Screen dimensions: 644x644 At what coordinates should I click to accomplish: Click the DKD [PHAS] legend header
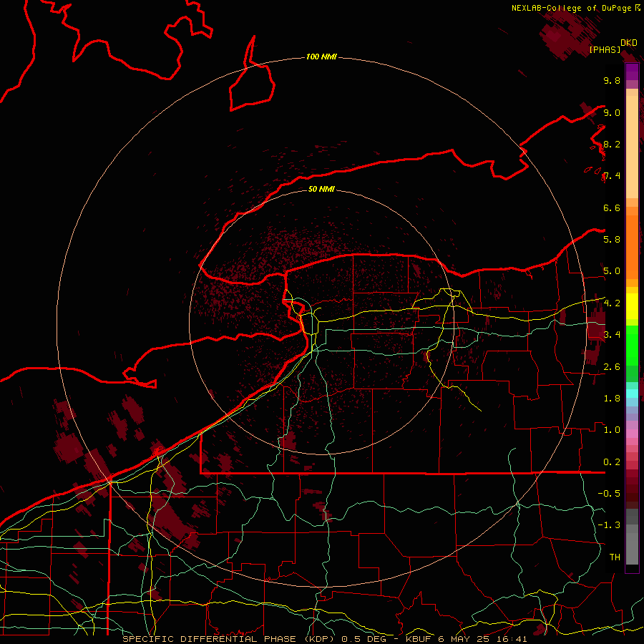[613, 46]
